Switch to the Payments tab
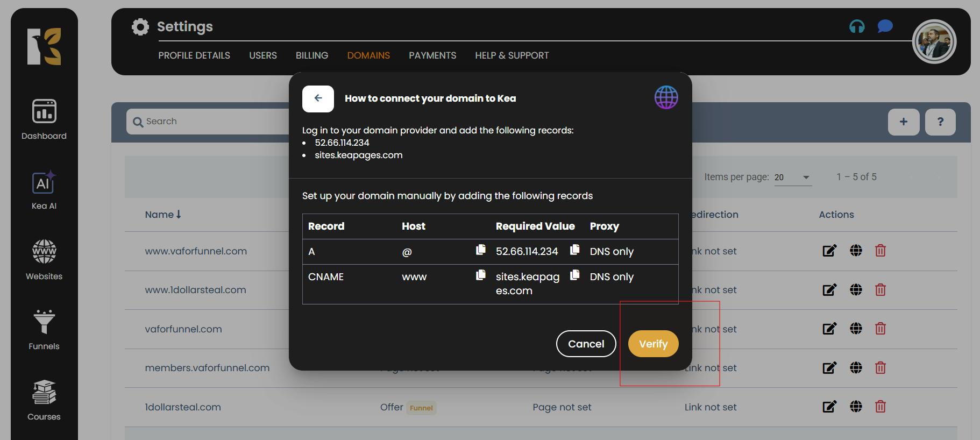The width and height of the screenshot is (980, 440). (x=432, y=55)
